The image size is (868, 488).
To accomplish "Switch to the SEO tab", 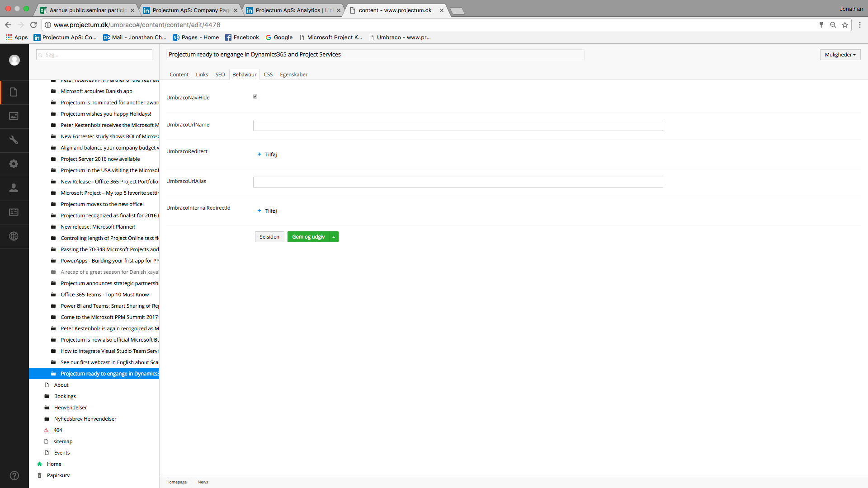I will click(220, 75).
